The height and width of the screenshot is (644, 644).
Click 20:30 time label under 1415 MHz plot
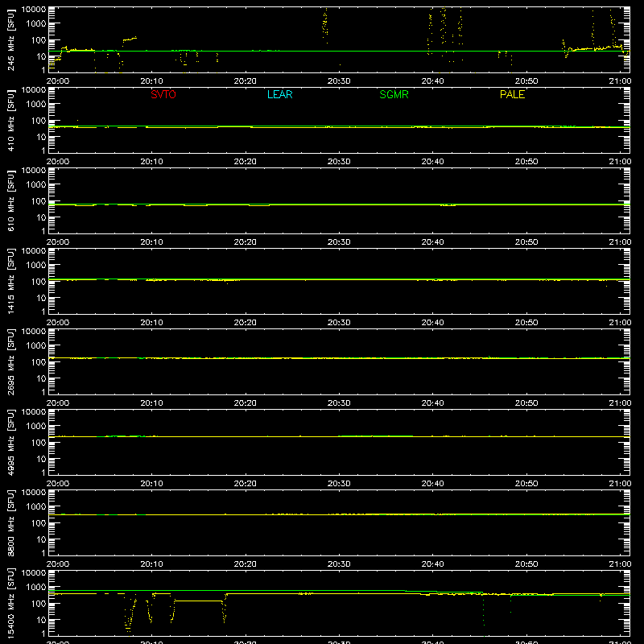tap(339, 323)
